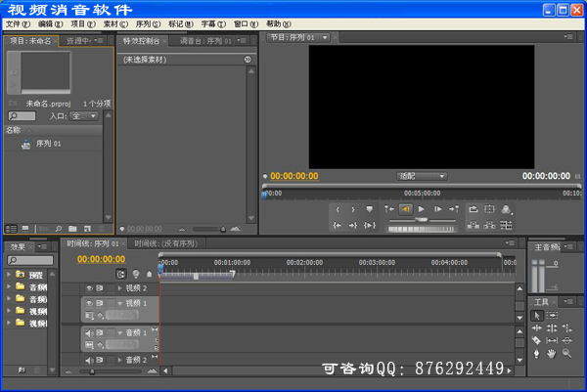Click Go to Out Point button
587x392 pixels.
click(353, 225)
